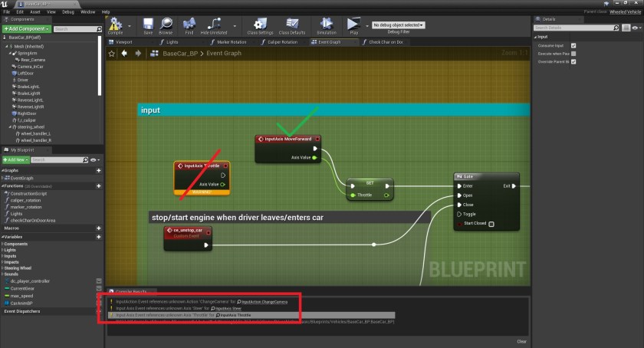Image resolution: width=644 pixels, height=348 pixels.
Task: Open the Window menu
Action: 88,12
